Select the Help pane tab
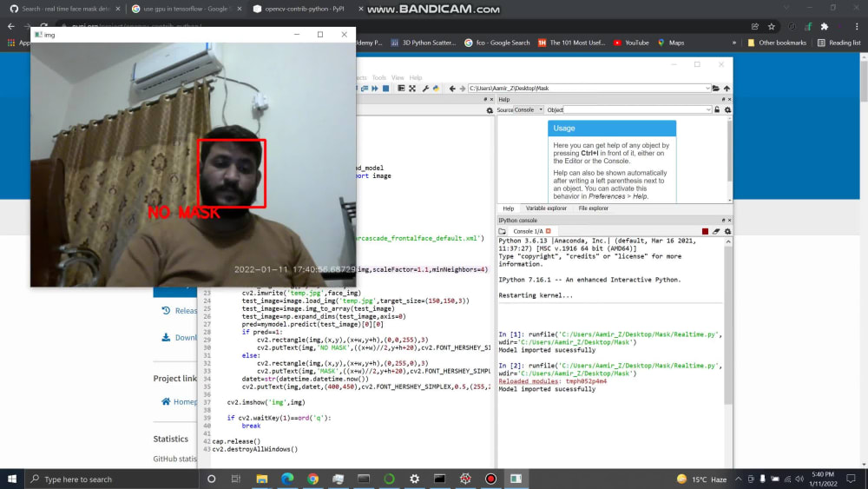This screenshot has width=868, height=489. [x=508, y=208]
